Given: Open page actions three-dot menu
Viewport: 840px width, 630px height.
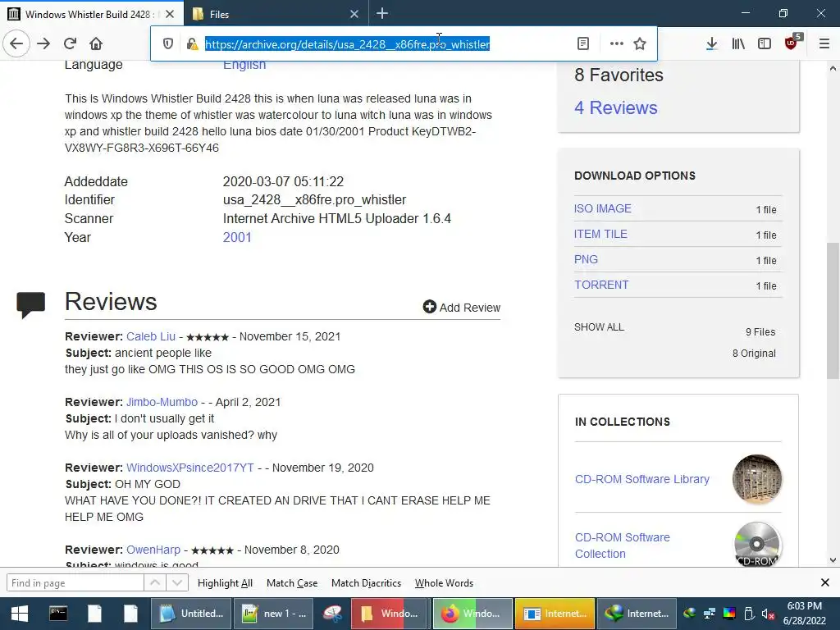Looking at the screenshot, I should pyautogui.click(x=617, y=44).
